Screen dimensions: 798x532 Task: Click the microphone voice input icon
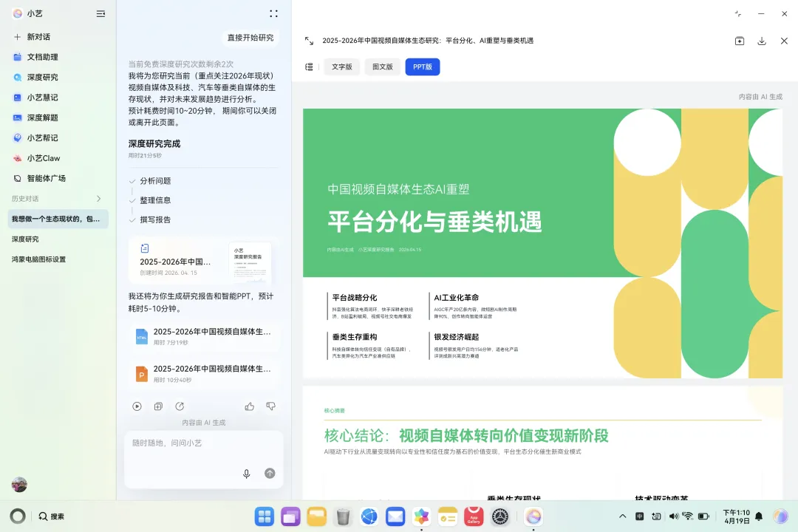point(247,474)
